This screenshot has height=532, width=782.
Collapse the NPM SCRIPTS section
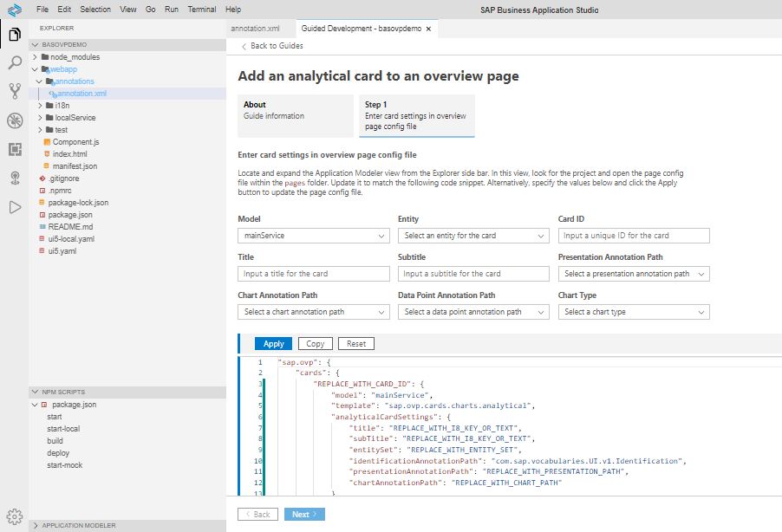point(36,392)
